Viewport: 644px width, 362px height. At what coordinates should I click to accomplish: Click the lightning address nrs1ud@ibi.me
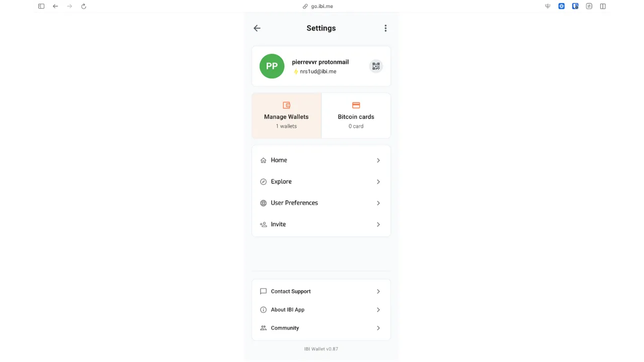pos(318,71)
